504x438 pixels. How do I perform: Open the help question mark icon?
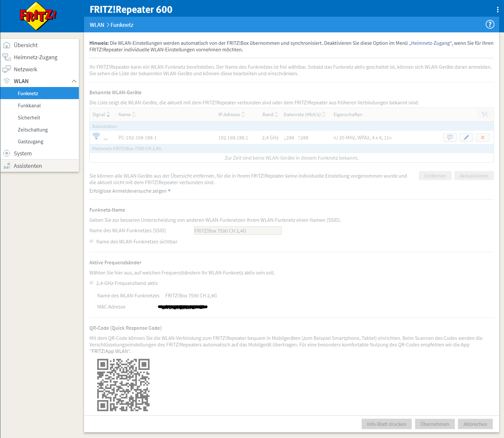pyautogui.click(x=490, y=25)
